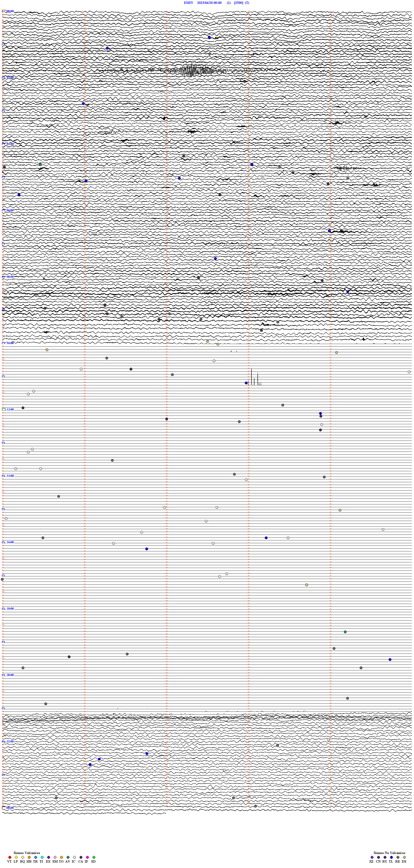Select the dark CN legend swatch

click(x=378, y=857)
